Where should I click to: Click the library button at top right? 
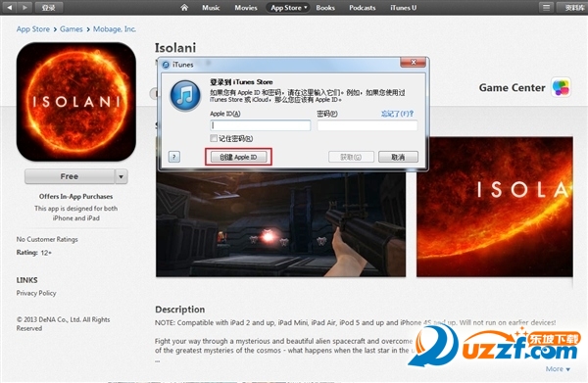coord(571,8)
